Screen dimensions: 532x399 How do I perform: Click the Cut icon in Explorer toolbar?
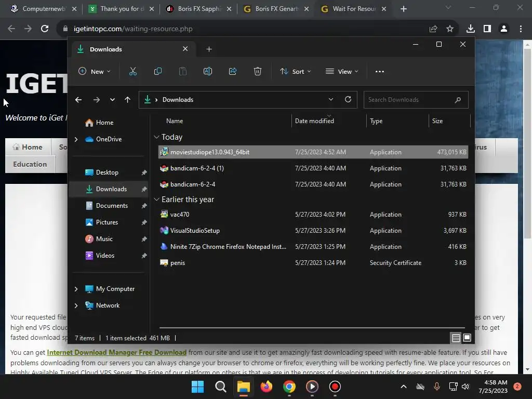[132, 71]
